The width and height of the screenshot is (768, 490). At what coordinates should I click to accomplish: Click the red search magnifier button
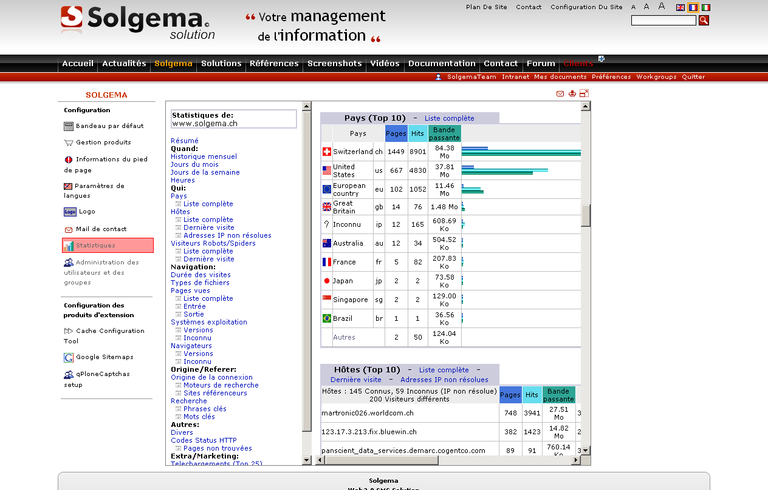[704, 20]
